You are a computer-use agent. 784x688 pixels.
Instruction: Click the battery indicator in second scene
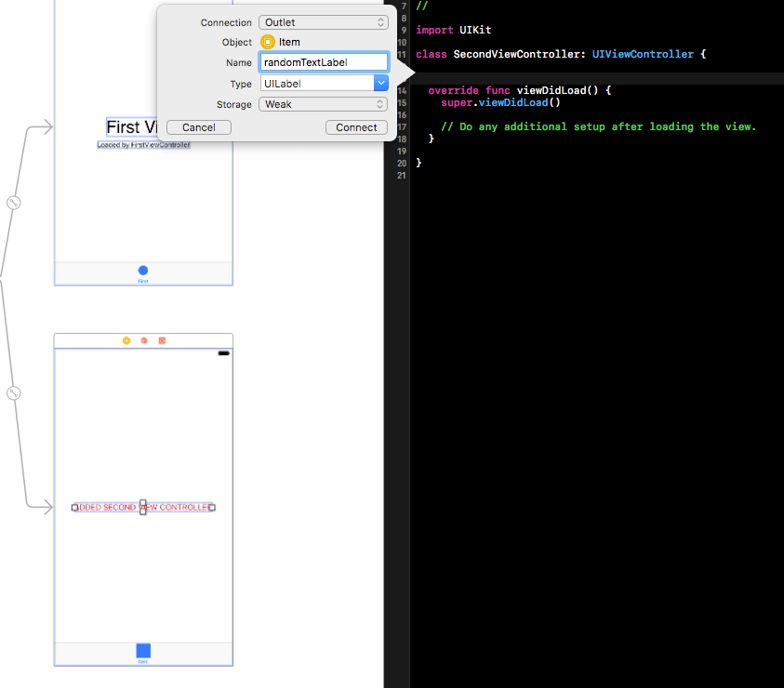coord(223,353)
